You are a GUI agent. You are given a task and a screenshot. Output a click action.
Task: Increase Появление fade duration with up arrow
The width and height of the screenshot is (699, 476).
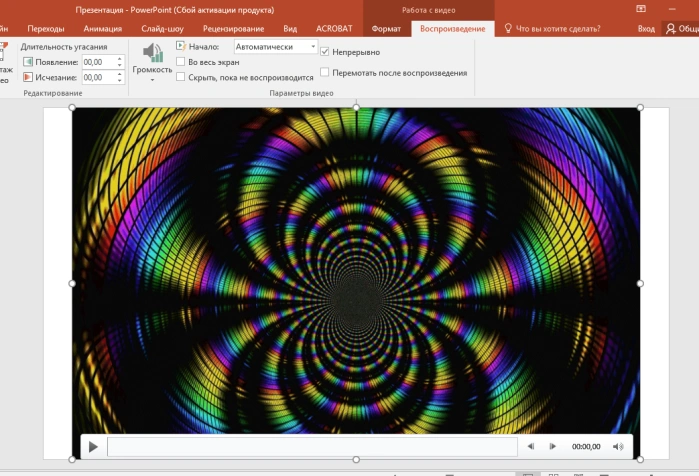click(119, 58)
